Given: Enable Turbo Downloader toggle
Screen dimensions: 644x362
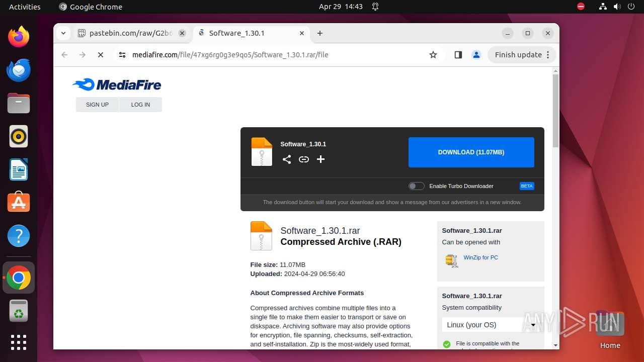Looking at the screenshot, I should click(416, 186).
